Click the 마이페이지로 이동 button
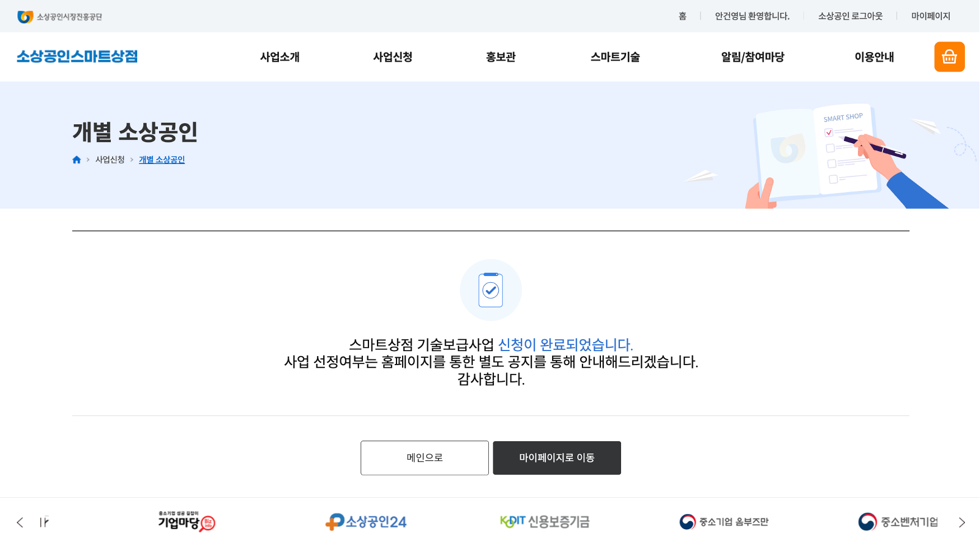The image size is (980, 542). 557,458
